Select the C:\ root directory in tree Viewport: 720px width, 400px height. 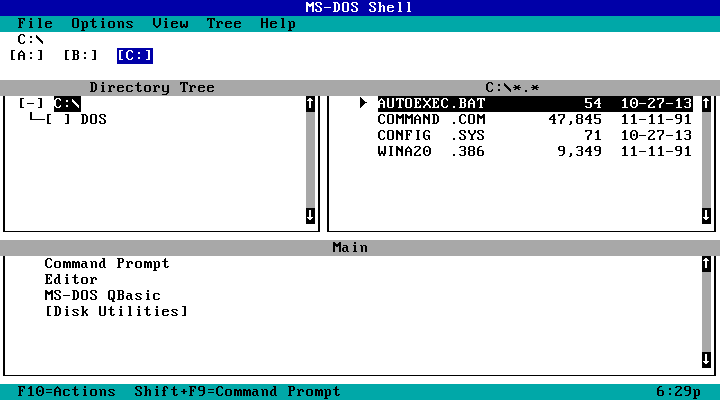[x=67, y=103]
